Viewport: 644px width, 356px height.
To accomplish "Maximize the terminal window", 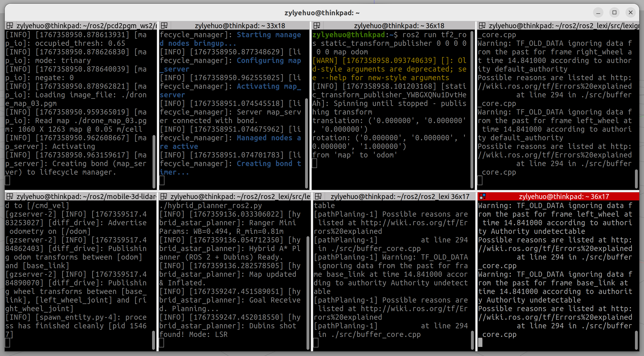I will point(614,12).
